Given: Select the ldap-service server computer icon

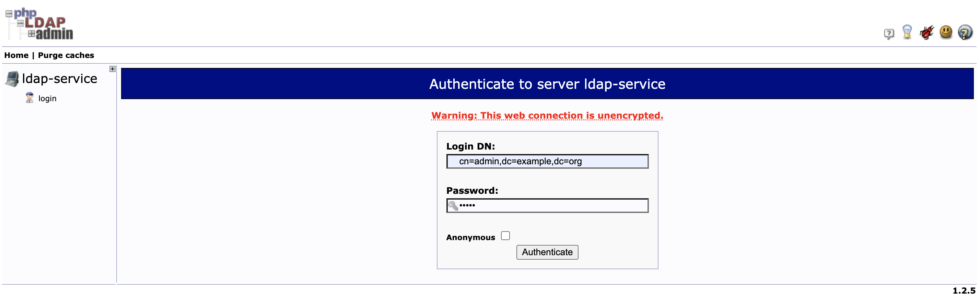Looking at the screenshot, I should tap(13, 78).
